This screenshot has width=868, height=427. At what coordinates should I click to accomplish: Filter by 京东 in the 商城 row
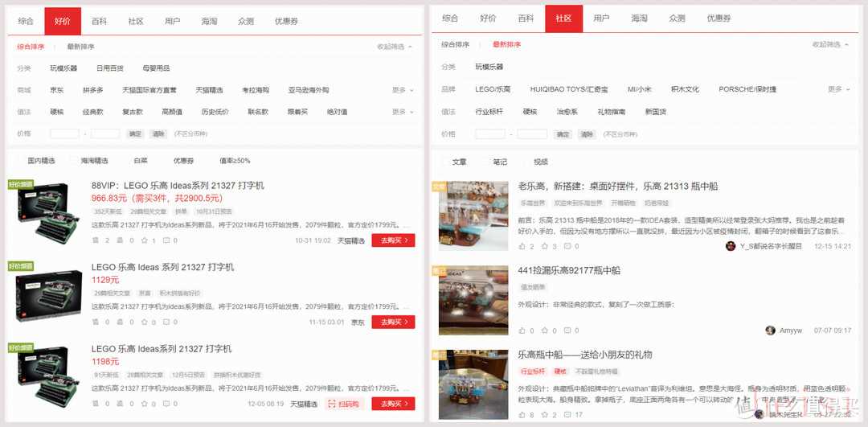click(x=57, y=90)
